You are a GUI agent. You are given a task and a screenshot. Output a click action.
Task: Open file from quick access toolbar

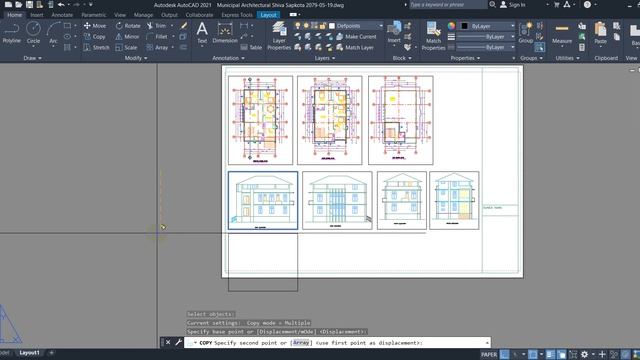18,4
